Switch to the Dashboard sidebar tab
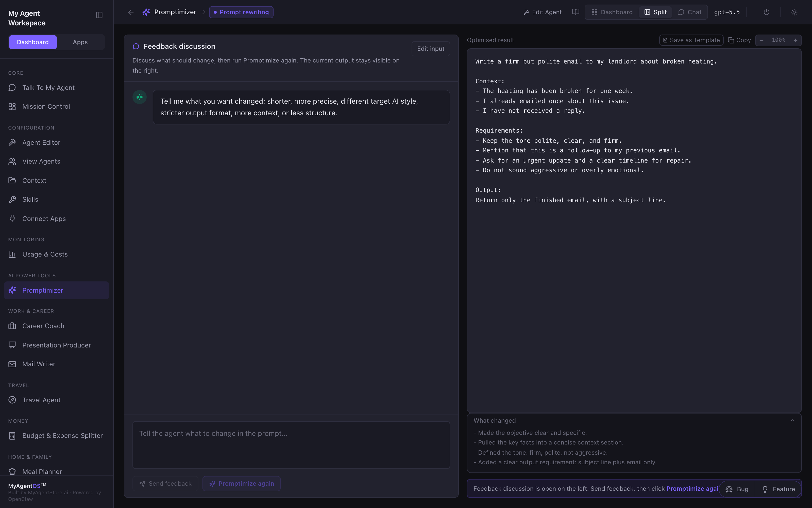The height and width of the screenshot is (508, 812). (x=33, y=42)
